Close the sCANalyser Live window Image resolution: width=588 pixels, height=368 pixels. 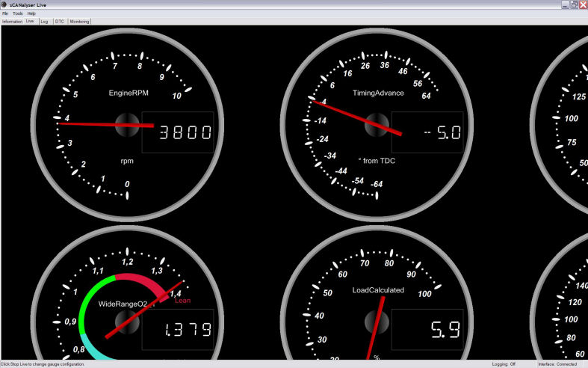tap(583, 4)
